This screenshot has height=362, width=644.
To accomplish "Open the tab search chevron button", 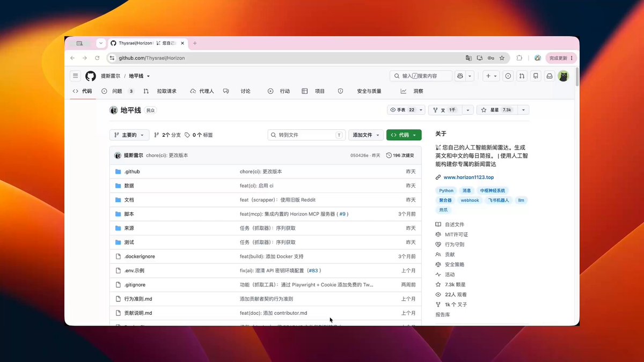I will [x=101, y=43].
